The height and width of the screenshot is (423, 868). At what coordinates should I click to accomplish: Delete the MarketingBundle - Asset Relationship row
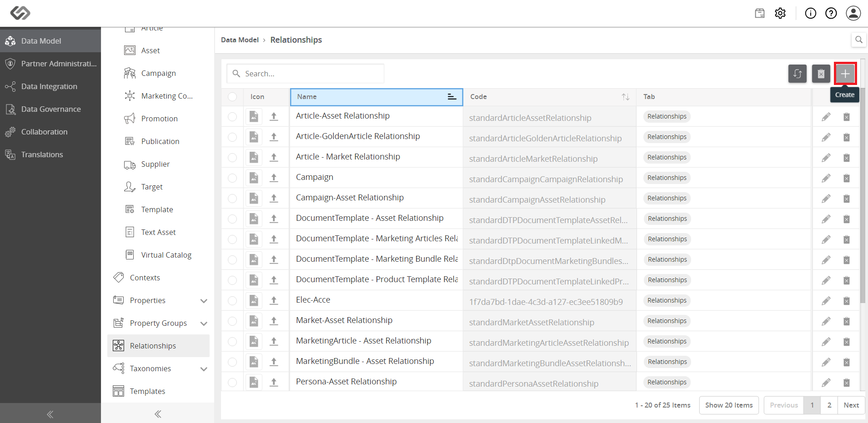pos(847,362)
